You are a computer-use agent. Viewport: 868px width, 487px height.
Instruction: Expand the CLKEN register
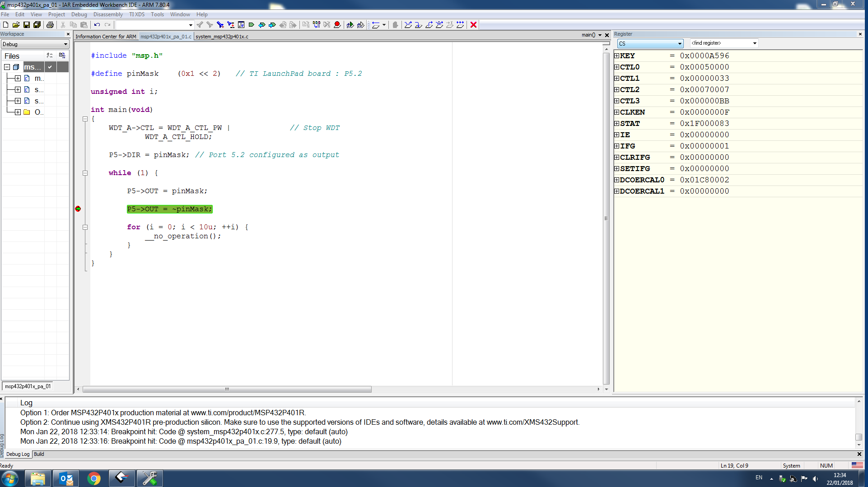[x=617, y=112]
